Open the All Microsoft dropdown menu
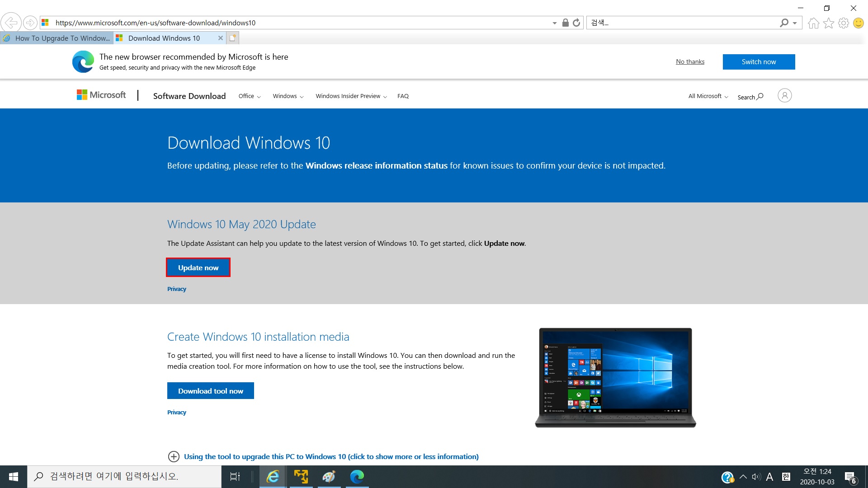The height and width of the screenshot is (488, 868). pos(708,96)
